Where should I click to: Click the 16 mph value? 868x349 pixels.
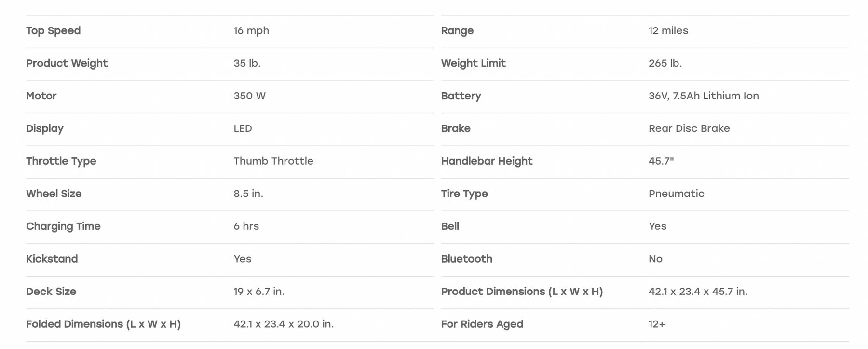(251, 31)
